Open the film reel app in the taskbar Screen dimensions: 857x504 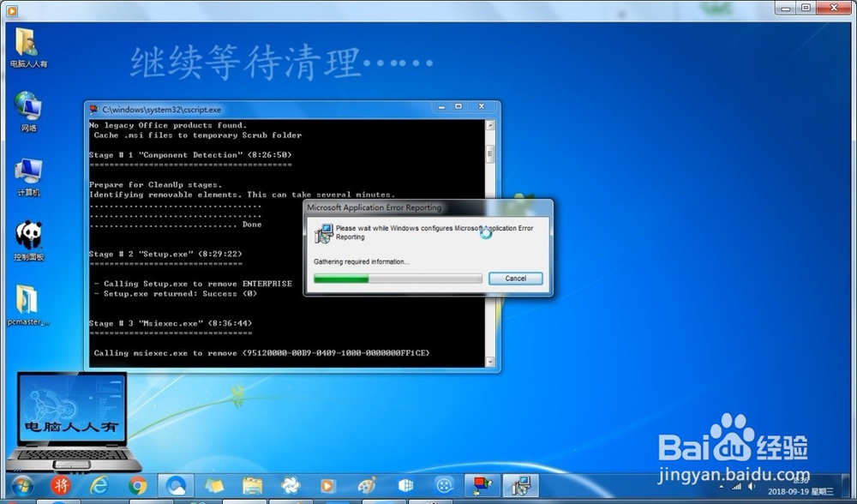[x=444, y=485]
